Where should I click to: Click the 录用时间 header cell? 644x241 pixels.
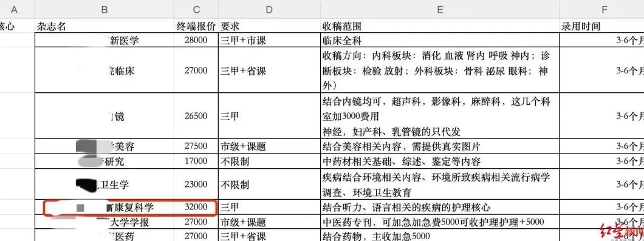click(601, 26)
